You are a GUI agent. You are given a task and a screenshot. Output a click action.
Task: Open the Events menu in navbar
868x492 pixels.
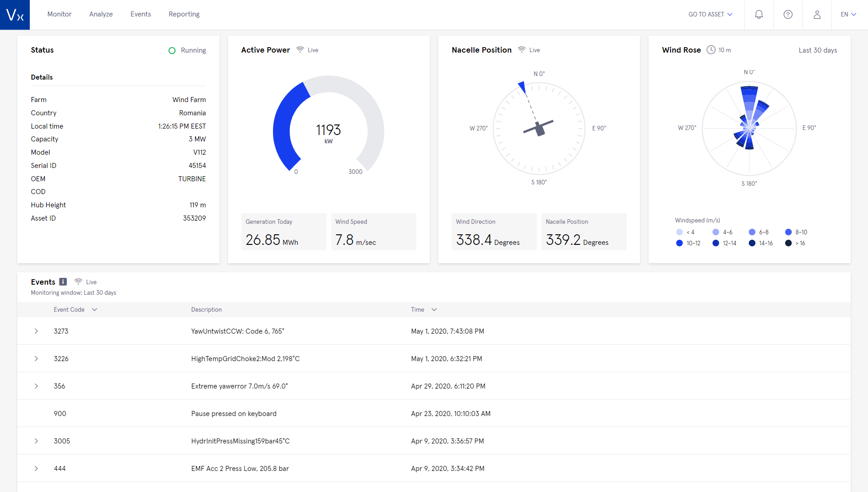[x=141, y=14]
